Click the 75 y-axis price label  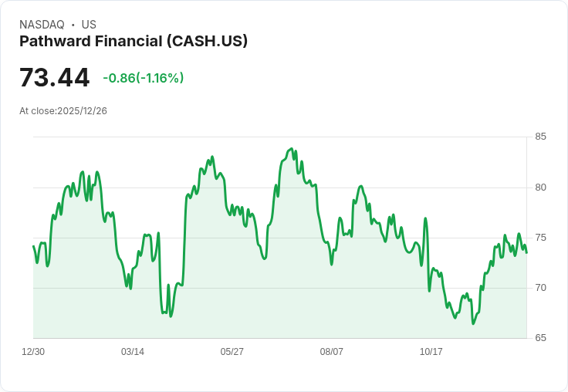(540, 238)
